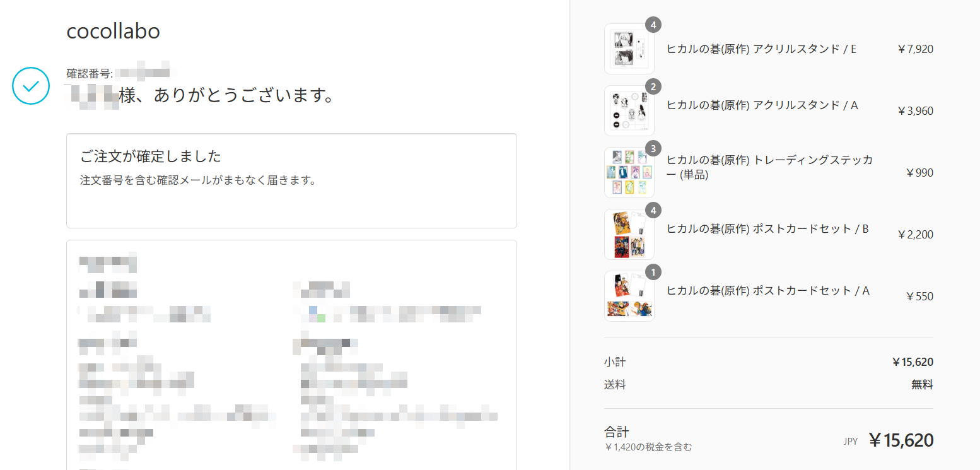This screenshot has width=980, height=470.
Task: Select the Acrylic Stand E product thumbnail
Action: pos(629,49)
